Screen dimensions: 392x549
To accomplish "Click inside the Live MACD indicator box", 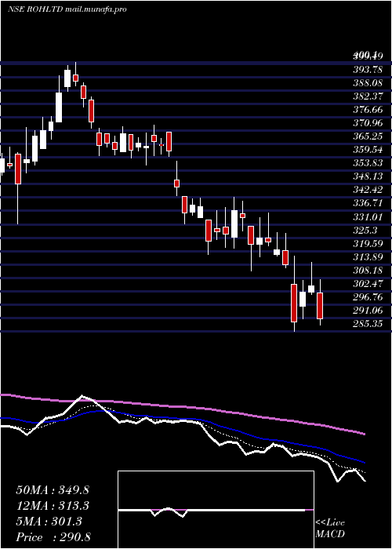I will [216, 510].
